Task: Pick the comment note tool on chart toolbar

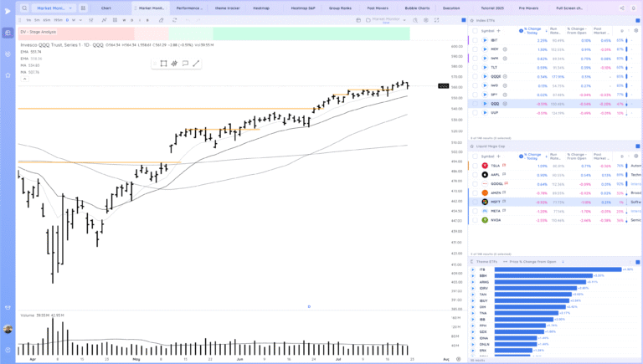Action: tap(185, 64)
